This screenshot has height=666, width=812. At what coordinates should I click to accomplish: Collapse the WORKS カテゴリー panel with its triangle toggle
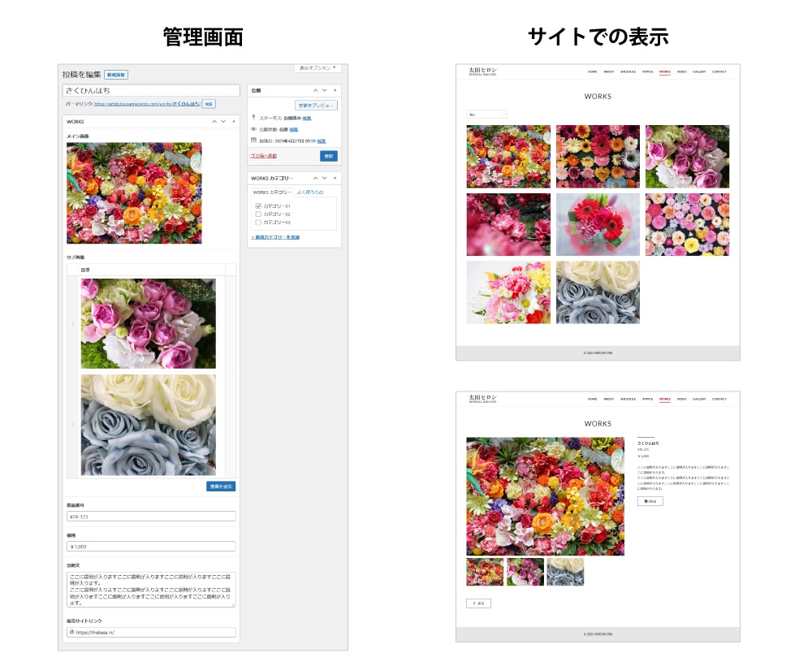click(335, 178)
